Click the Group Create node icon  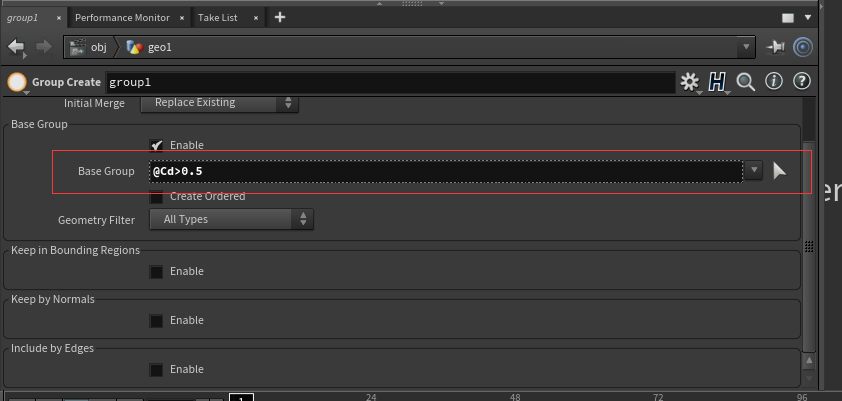[x=17, y=82]
